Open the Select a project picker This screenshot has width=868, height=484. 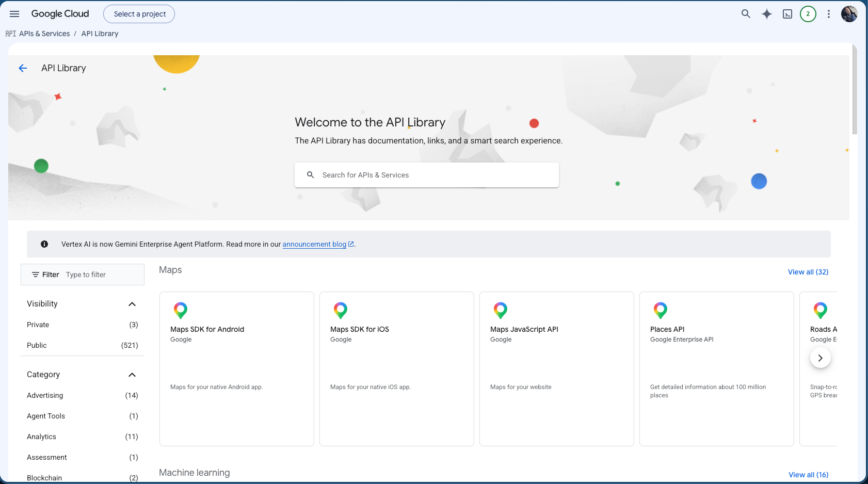click(x=139, y=14)
